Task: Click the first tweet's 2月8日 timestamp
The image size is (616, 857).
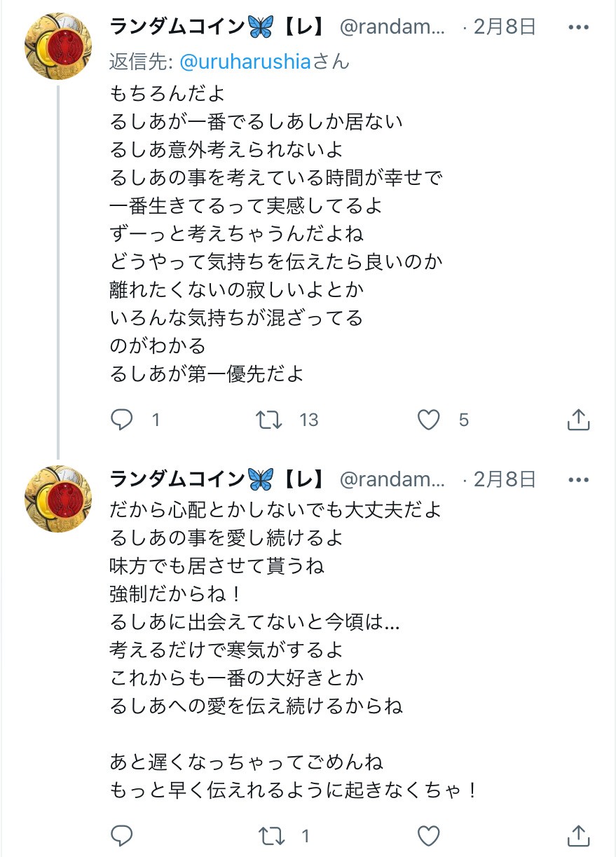Action: coord(505,27)
